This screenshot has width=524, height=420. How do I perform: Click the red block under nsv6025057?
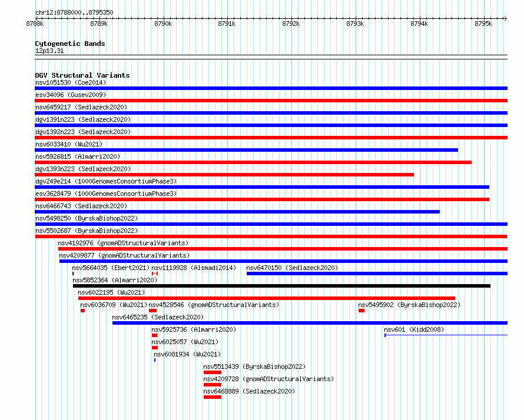pos(155,348)
